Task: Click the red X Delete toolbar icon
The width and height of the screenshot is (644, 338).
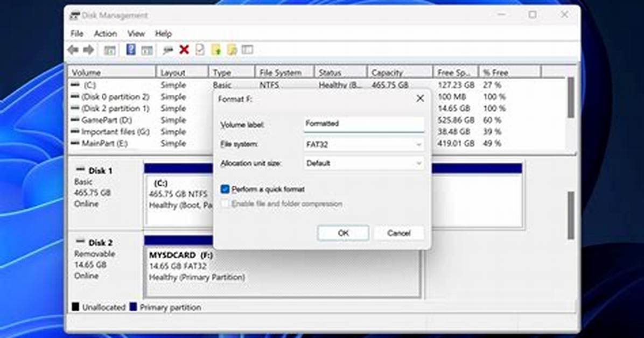Action: pos(184,50)
